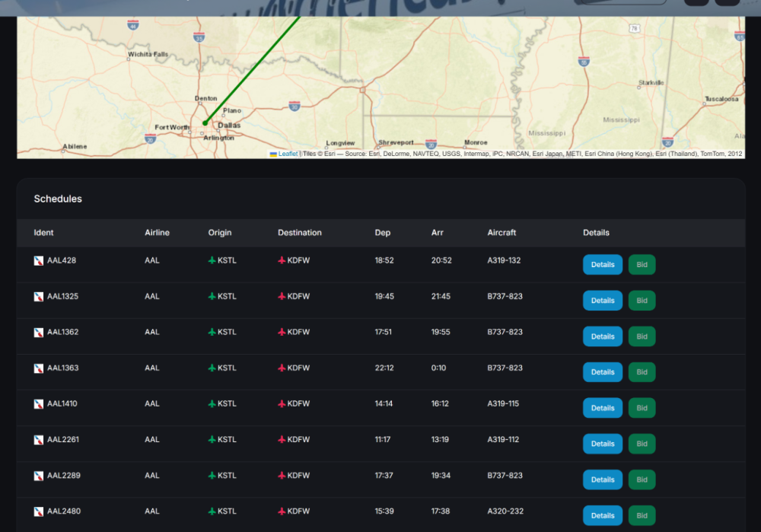Click the KSTL origin of flight AAL2289

coord(227,476)
